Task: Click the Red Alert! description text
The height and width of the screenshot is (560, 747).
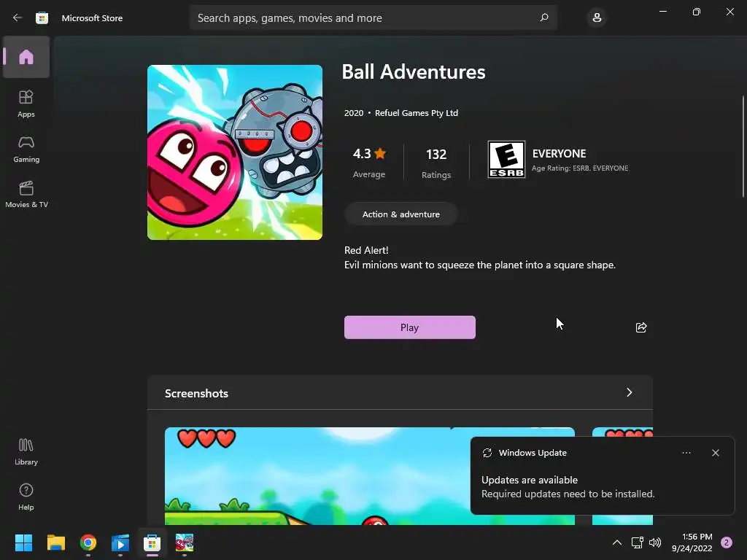Action: [x=366, y=250]
